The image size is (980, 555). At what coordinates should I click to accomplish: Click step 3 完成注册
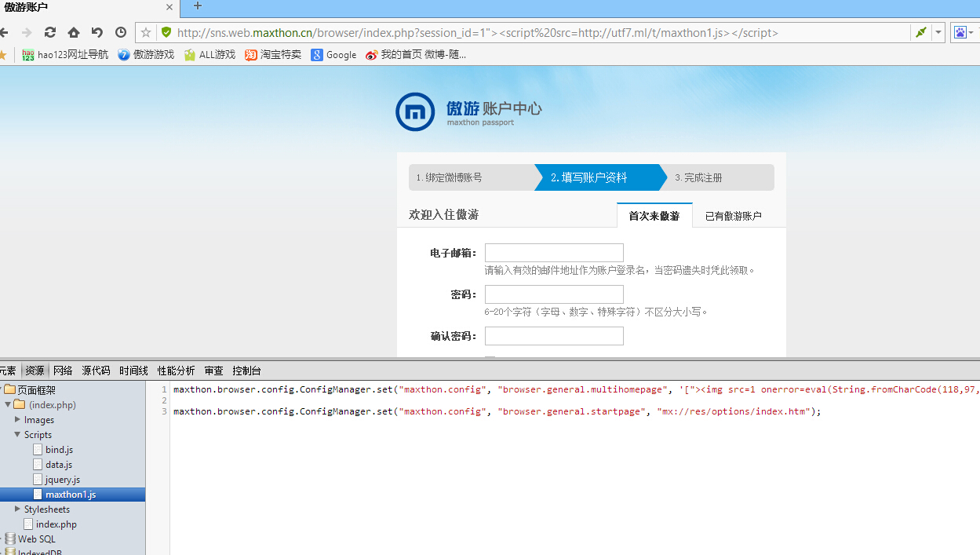[720, 177]
